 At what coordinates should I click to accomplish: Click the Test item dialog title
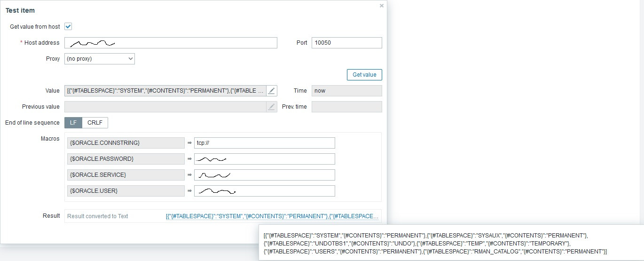[x=20, y=10]
